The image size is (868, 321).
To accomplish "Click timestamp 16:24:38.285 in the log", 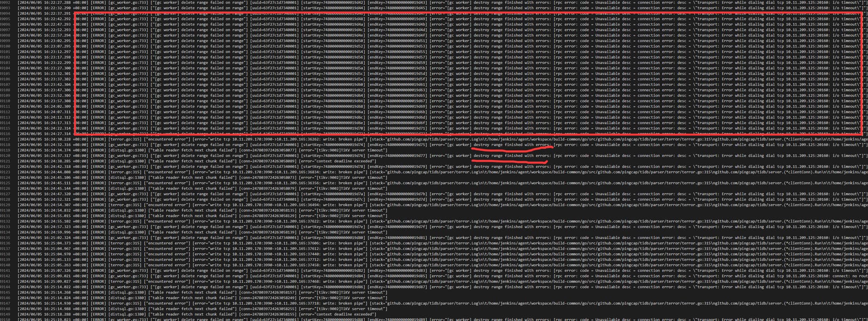I will 57,161.
